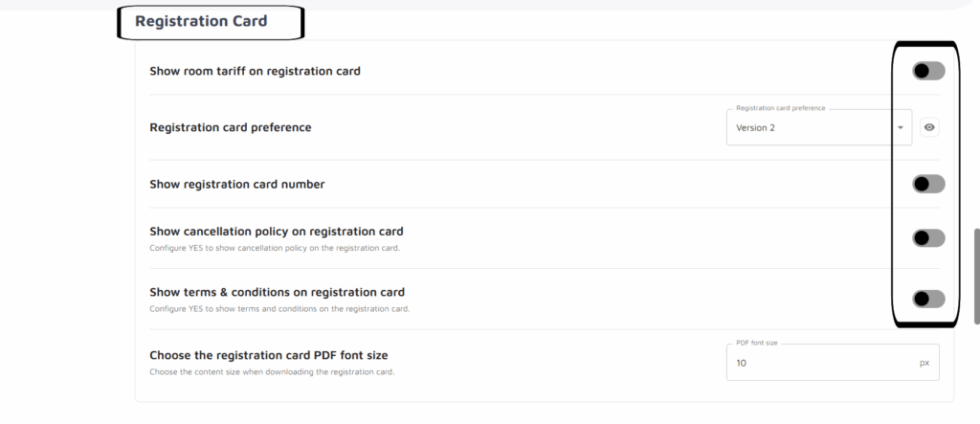
Task: Click the 'Registration card preference' row label
Action: [231, 127]
